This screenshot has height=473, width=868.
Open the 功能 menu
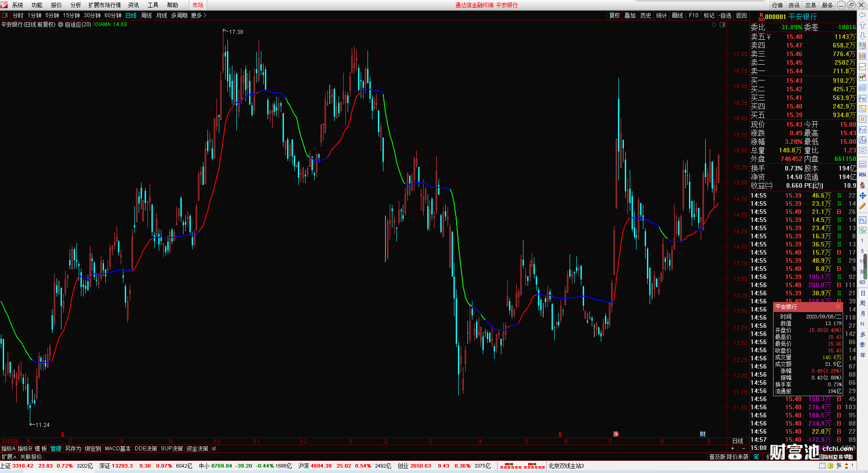pos(37,5)
